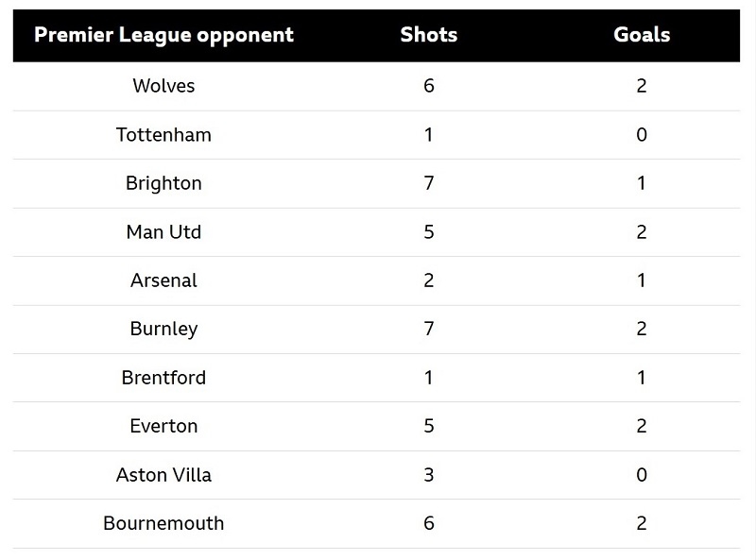Click the shots value for Wolves
Screen dimensions: 756x560
pyautogui.click(x=428, y=86)
